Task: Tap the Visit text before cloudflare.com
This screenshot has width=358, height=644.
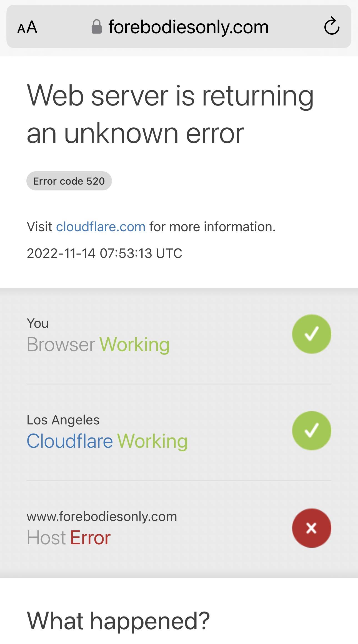Action: (x=39, y=227)
